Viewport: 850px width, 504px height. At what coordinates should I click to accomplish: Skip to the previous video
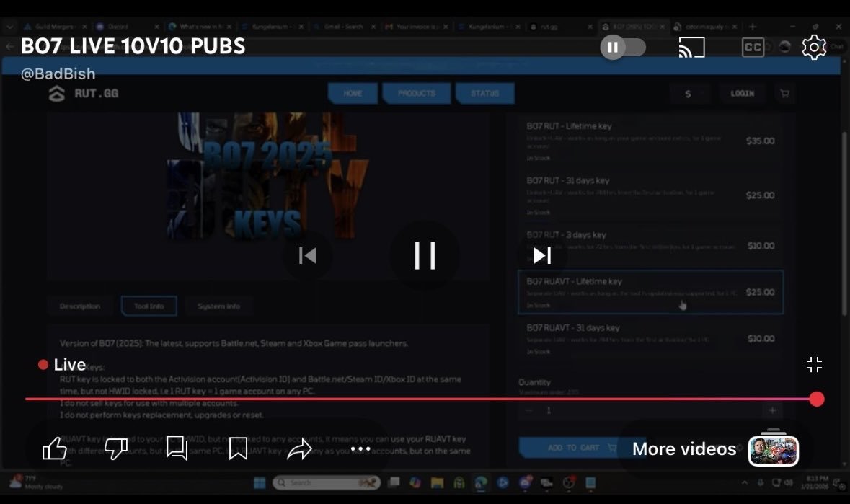[307, 255]
